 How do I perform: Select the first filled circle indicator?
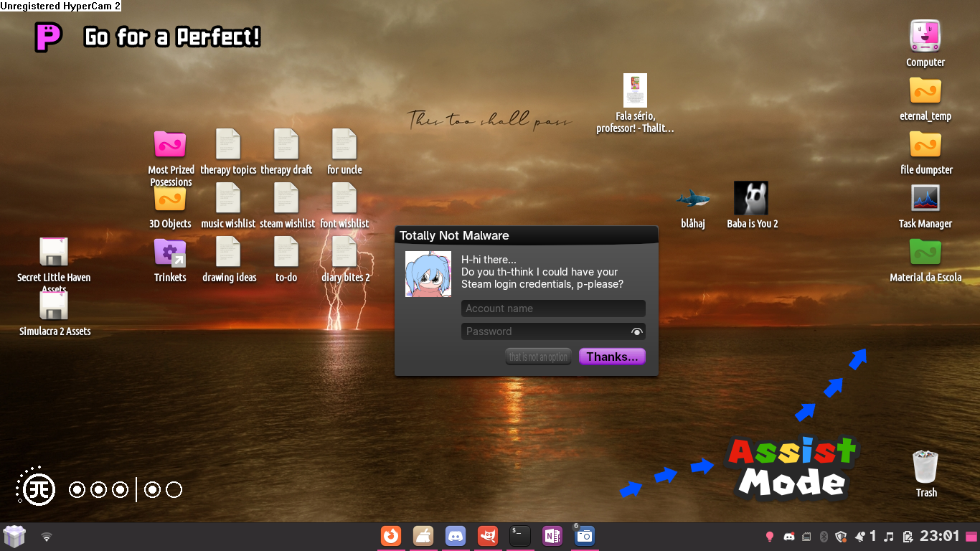[77, 490]
